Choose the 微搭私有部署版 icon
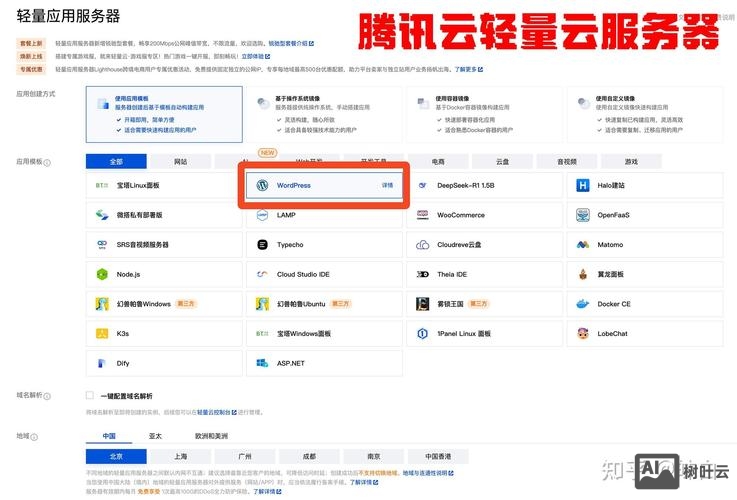The width and height of the screenshot is (737, 500). (102, 215)
